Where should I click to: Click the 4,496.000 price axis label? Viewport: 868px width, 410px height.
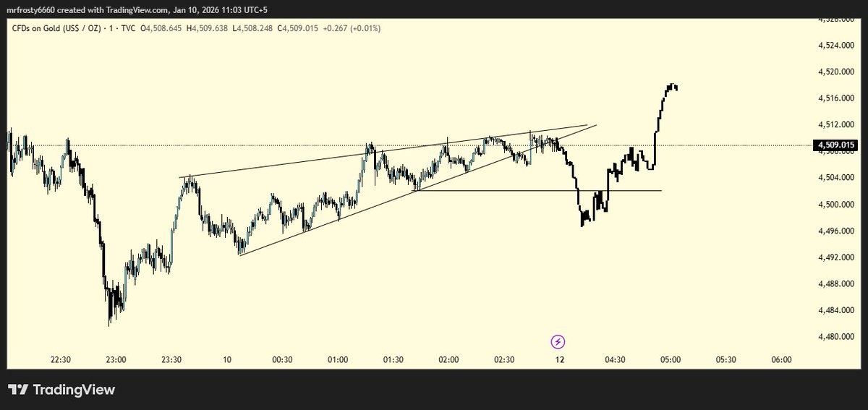pos(837,231)
